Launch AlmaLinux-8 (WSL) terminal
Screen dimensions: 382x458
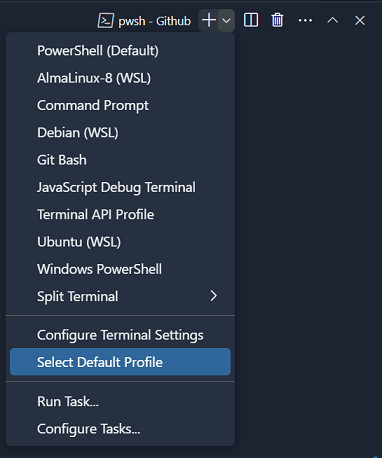click(120, 78)
